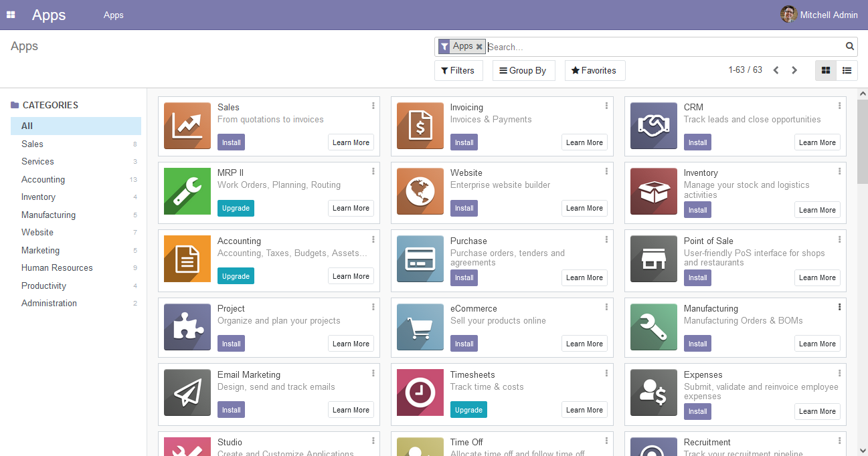
Task: Filter by Administration category
Action: pos(76,303)
